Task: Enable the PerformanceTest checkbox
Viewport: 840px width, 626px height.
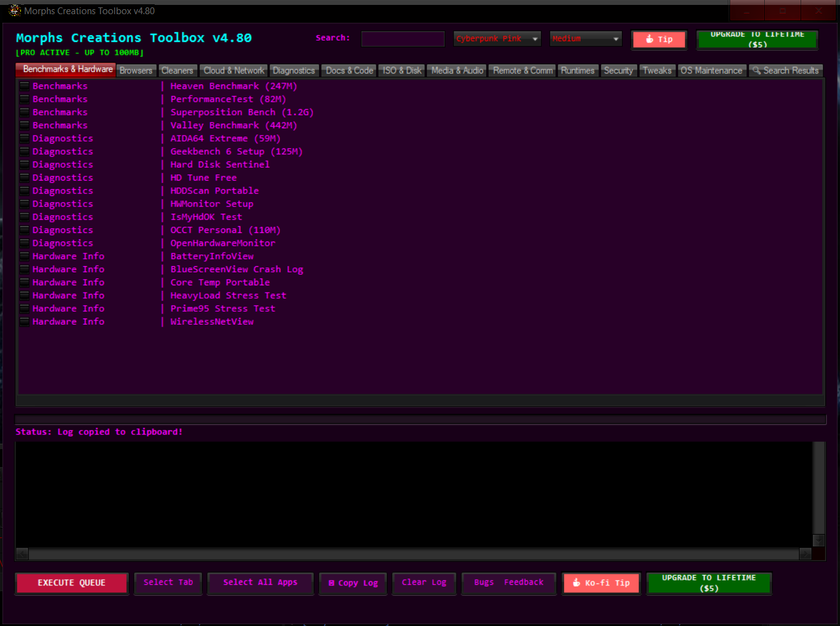Action: coord(25,99)
